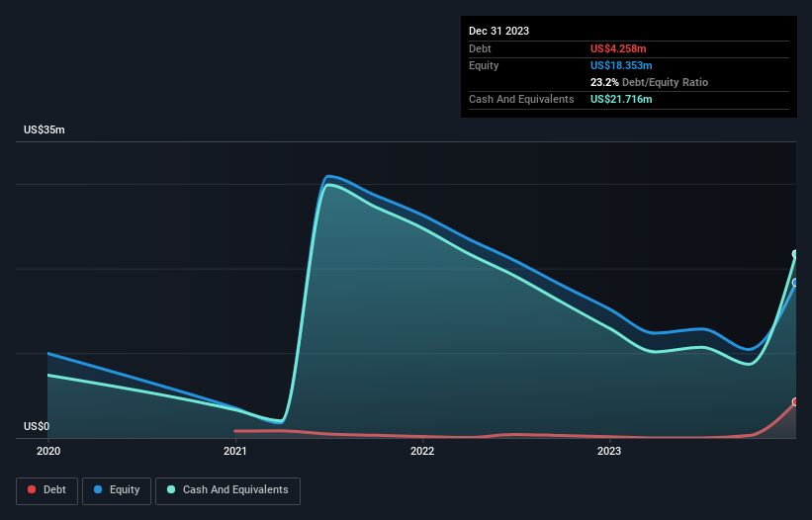Click the Equity label in tooltip
The image size is (812, 520).
tap(484, 65)
